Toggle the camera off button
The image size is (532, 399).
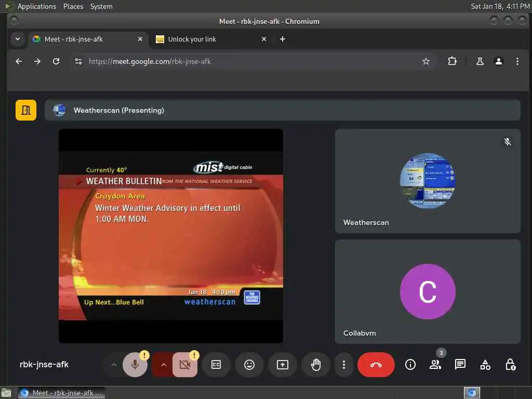pyautogui.click(x=185, y=365)
